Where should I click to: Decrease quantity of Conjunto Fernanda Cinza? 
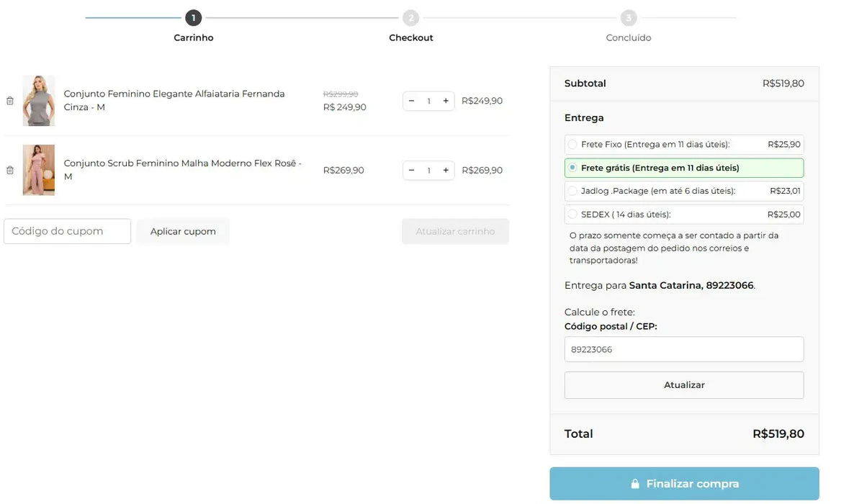click(411, 101)
